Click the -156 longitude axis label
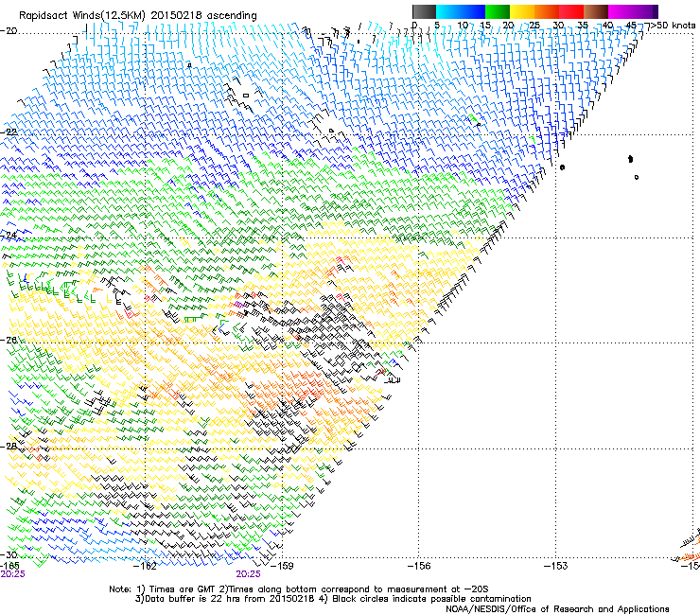This screenshot has width=700, height=615. click(419, 566)
